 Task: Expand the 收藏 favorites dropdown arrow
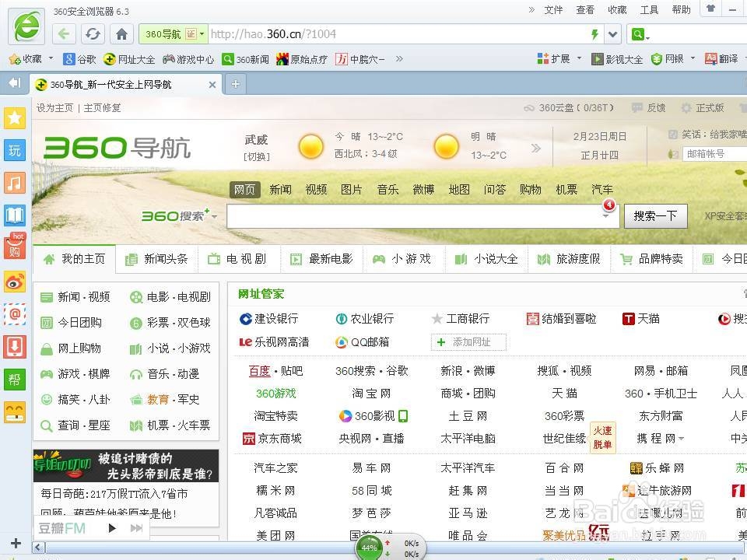click(51, 58)
